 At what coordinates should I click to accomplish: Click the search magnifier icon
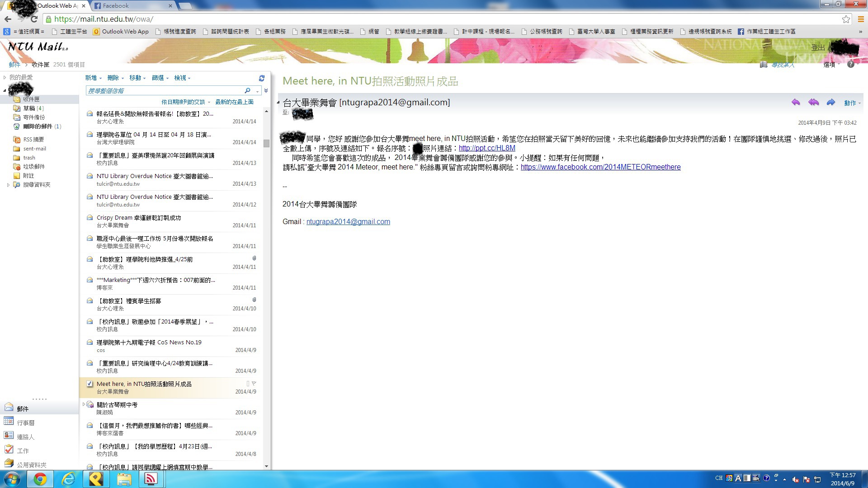click(247, 91)
